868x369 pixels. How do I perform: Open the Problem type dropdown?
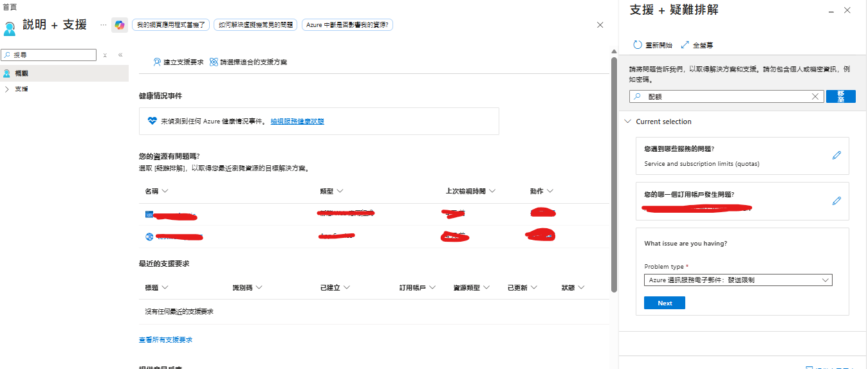pyautogui.click(x=738, y=280)
